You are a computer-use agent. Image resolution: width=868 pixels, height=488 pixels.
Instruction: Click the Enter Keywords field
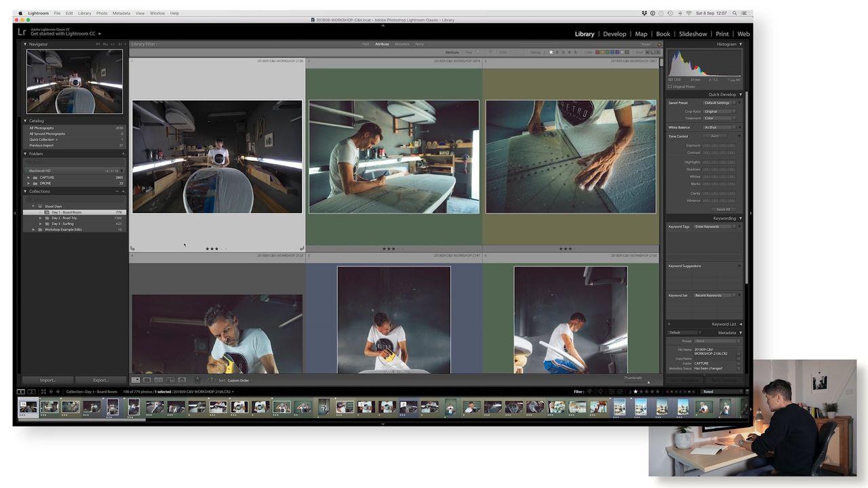click(x=715, y=226)
